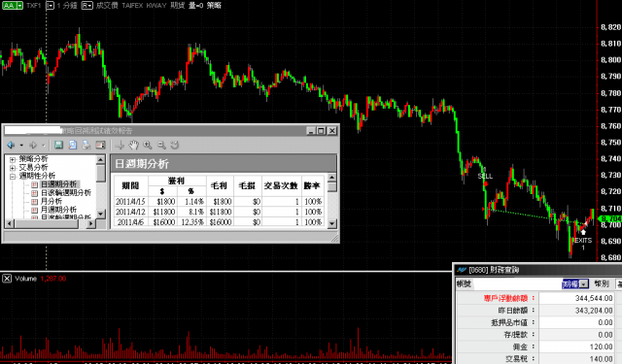Click the 交易次數 column header
The height and width of the screenshot is (364, 622).
pyautogui.click(x=281, y=185)
